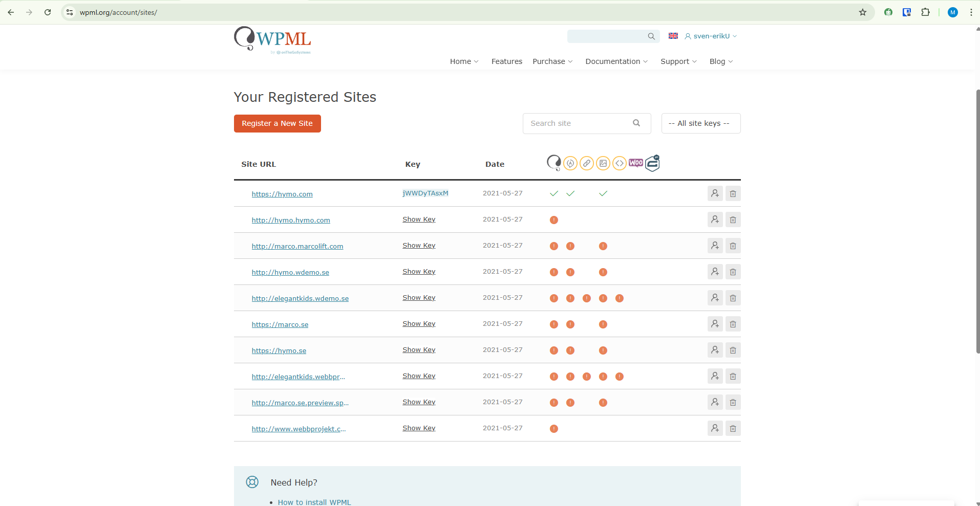Click the code brackets column icon
The height and width of the screenshot is (506, 980).
point(620,163)
